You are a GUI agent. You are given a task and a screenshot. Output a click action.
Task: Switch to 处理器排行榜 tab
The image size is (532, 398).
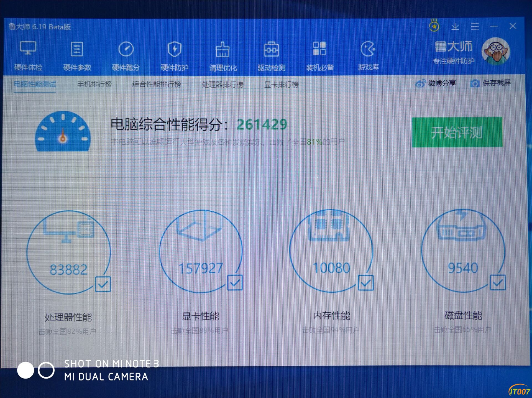(222, 85)
